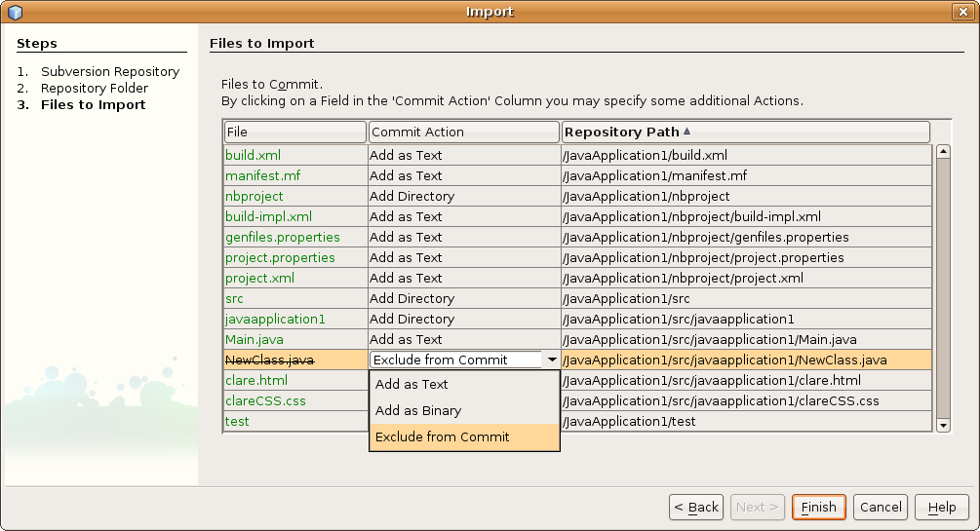The width and height of the screenshot is (980, 531).
Task: Close the Import dialog
Action: (x=963, y=12)
